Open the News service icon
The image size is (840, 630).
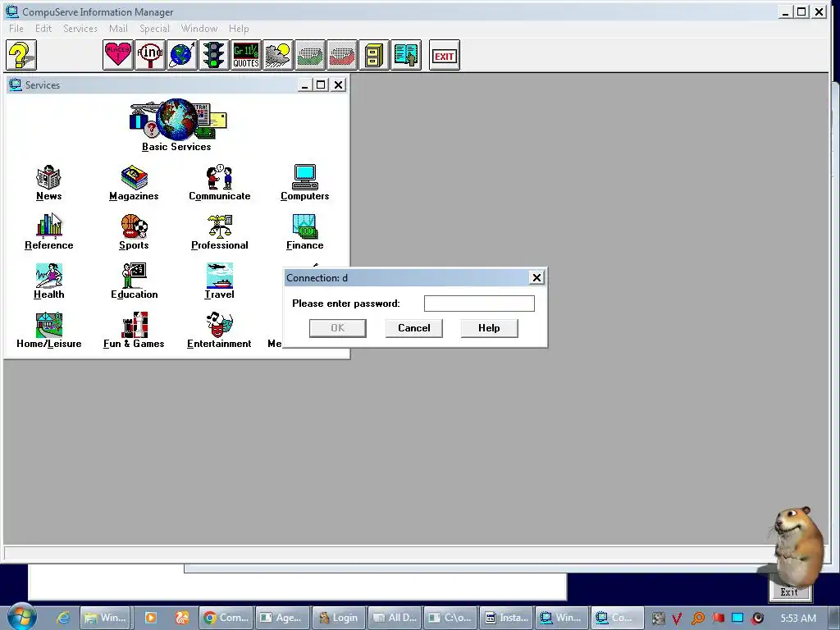(48, 183)
